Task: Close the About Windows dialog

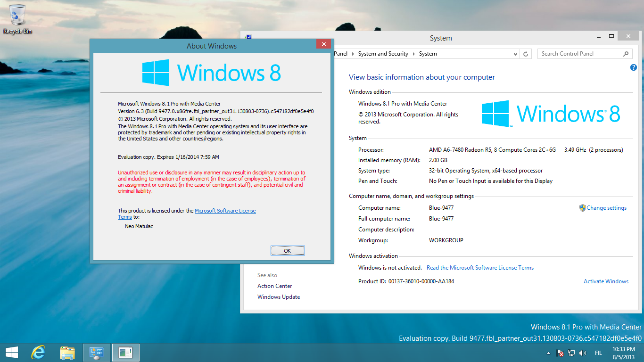Action: pos(323,44)
